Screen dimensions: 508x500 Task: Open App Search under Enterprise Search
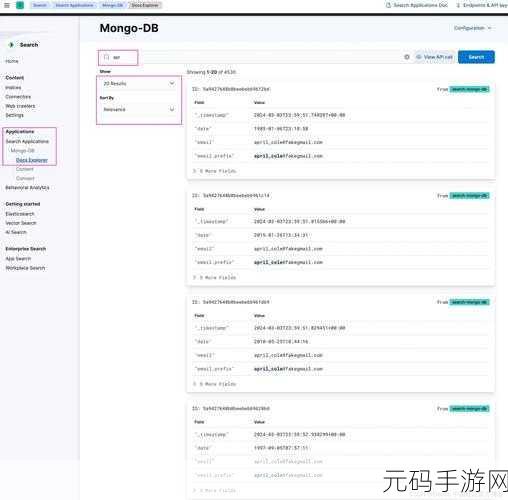point(18,259)
